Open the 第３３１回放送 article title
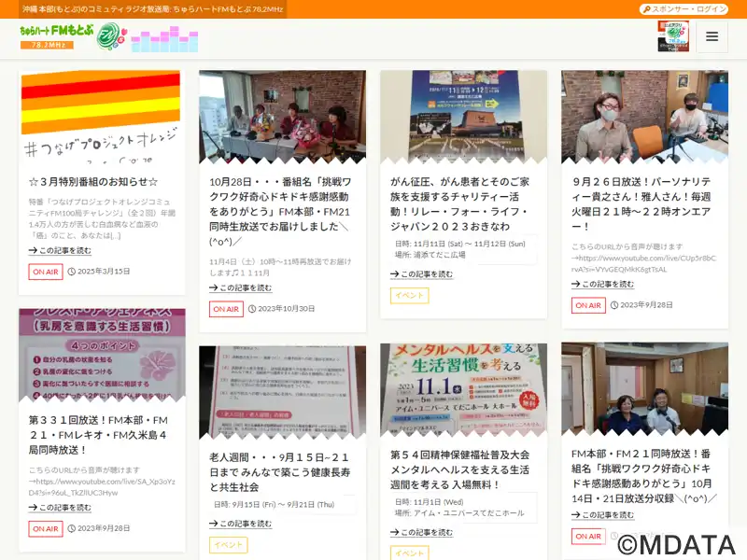The width and height of the screenshot is (747, 560). tap(99, 435)
